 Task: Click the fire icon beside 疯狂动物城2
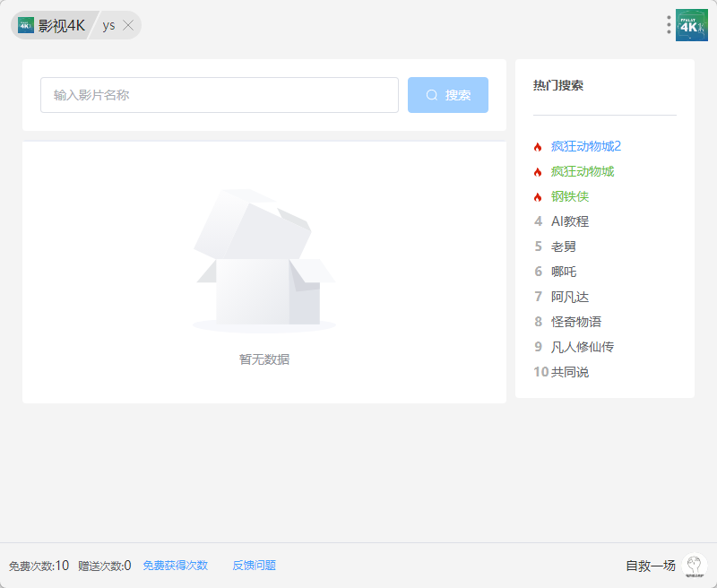pyautogui.click(x=538, y=147)
